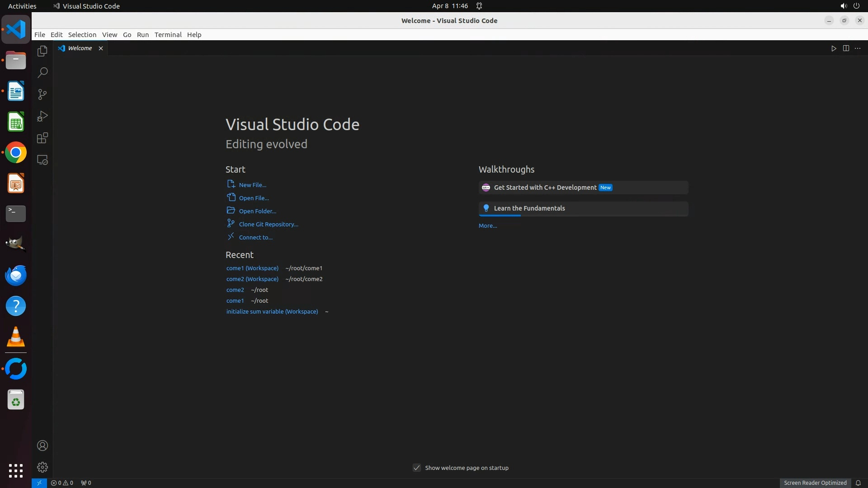
Task: Open the remote window status bar button
Action: (39, 483)
